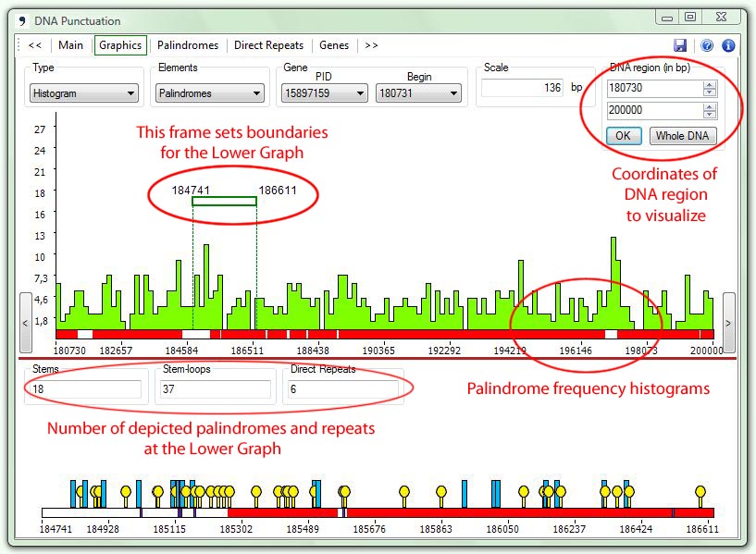This screenshot has height=554, width=756.
Task: Click the green boundary frame on histogram
Action: coord(224,202)
